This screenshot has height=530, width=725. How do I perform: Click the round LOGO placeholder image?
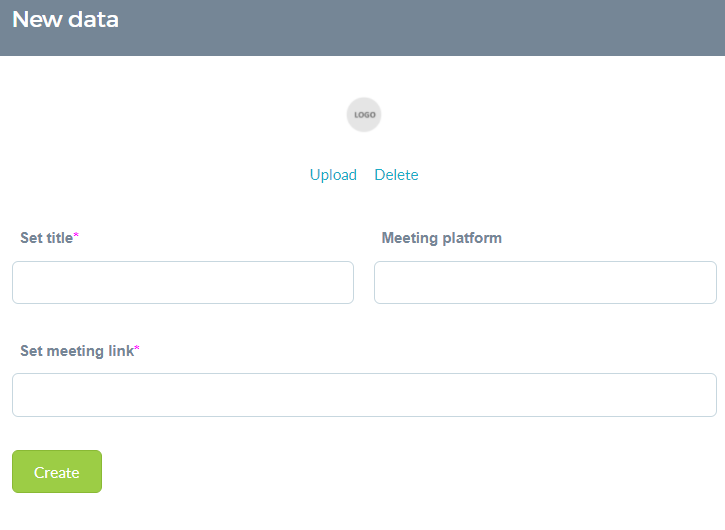[x=364, y=115]
